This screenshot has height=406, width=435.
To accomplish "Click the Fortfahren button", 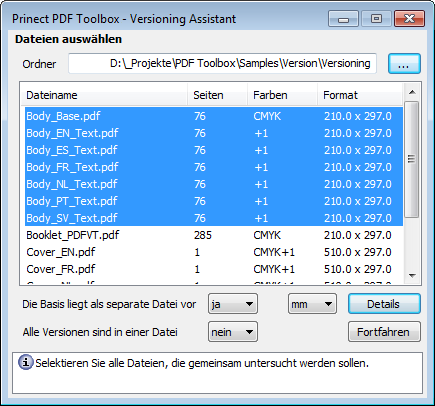I will [x=384, y=332].
